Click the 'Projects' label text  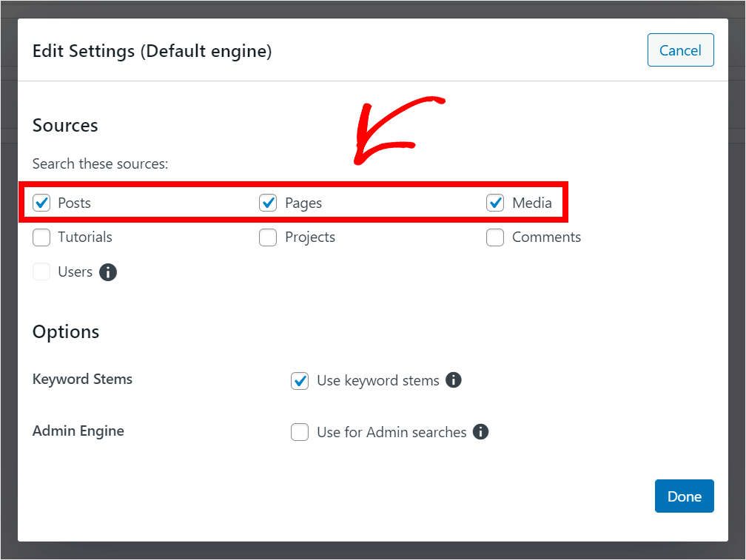point(310,237)
